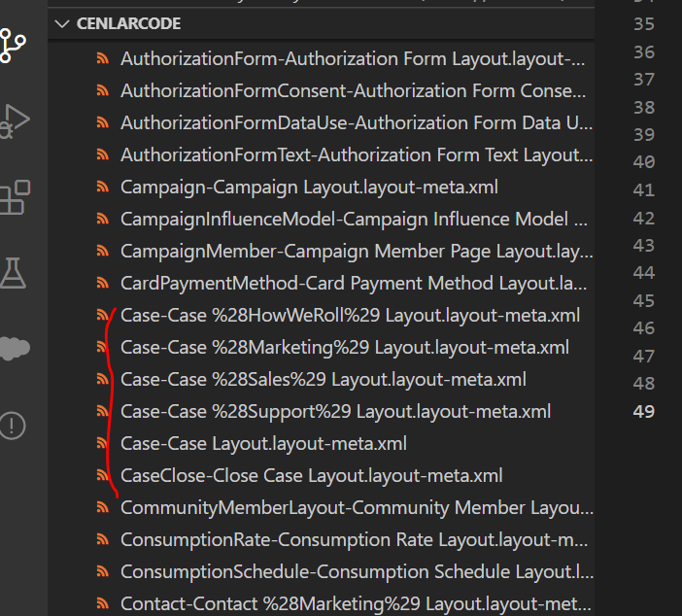Open the Extensions view
The image size is (682, 616).
pos(15,197)
